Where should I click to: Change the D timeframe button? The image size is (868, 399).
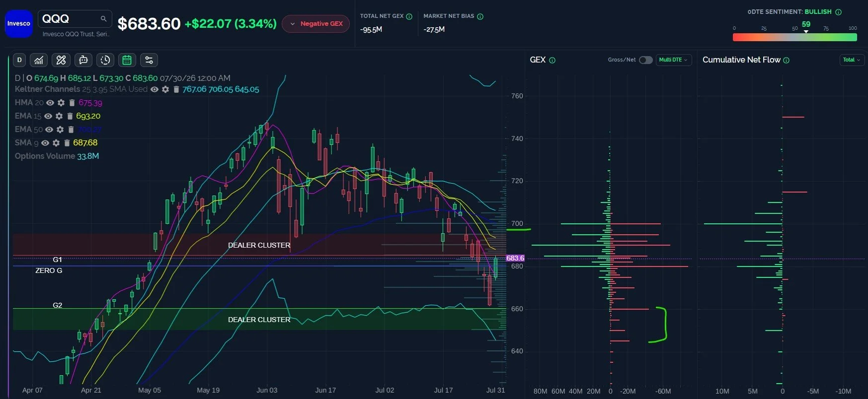pyautogui.click(x=19, y=60)
